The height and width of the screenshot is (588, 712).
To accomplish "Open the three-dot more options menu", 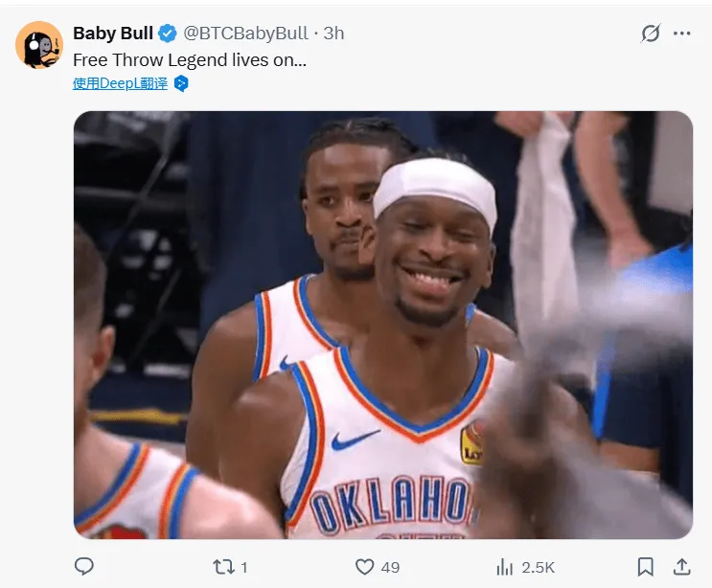I will tap(682, 34).
